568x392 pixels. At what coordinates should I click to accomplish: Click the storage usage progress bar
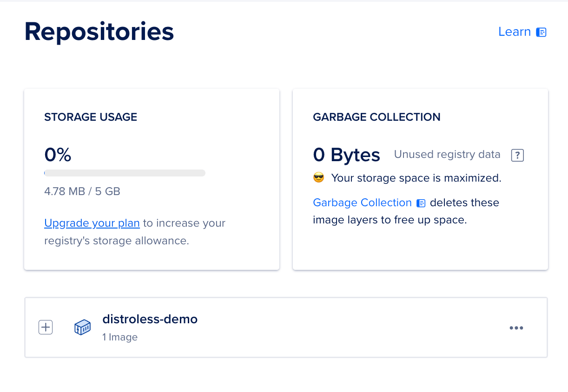click(x=125, y=173)
